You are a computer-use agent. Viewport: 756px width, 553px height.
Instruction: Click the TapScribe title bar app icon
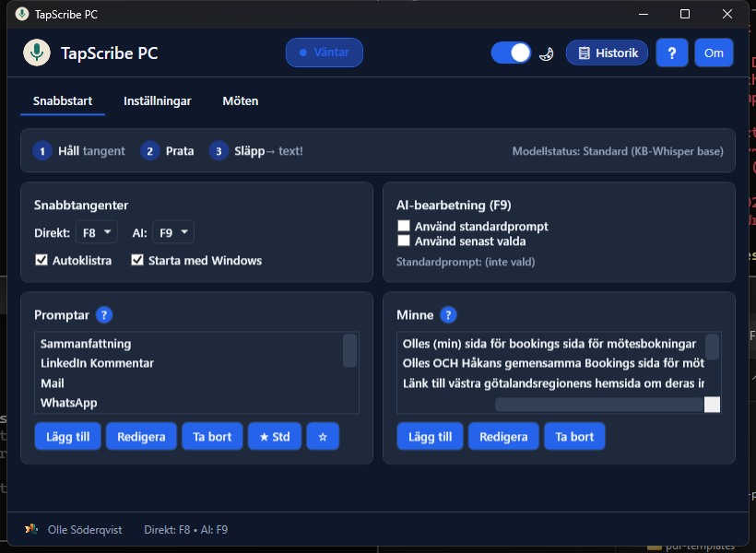(x=22, y=14)
